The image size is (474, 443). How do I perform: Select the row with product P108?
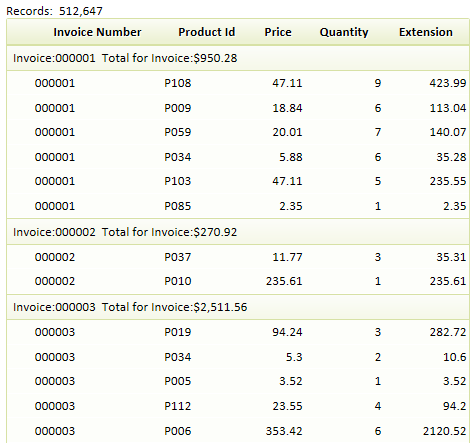point(238,83)
